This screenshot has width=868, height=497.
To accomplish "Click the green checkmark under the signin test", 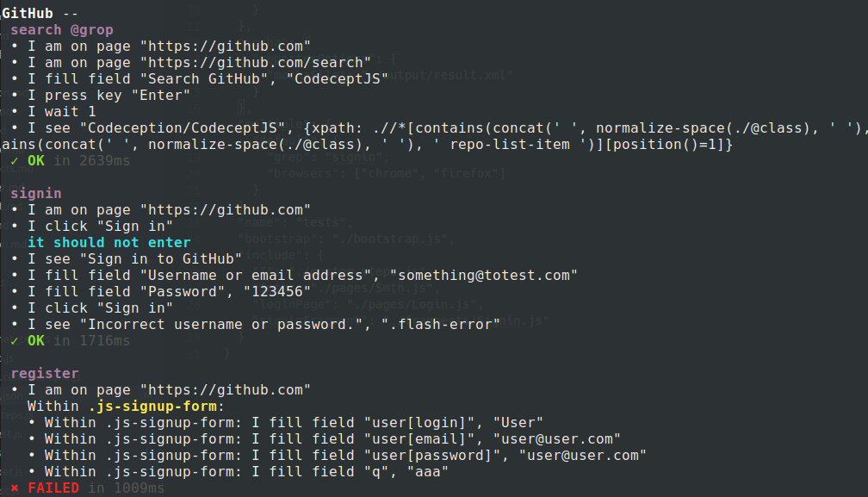I will 15,341.
